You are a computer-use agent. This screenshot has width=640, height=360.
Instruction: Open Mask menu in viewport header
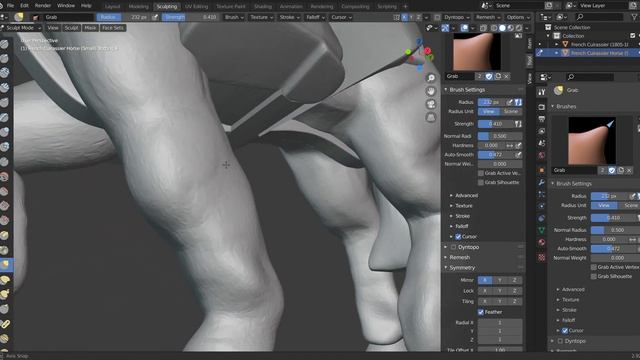pyautogui.click(x=90, y=28)
